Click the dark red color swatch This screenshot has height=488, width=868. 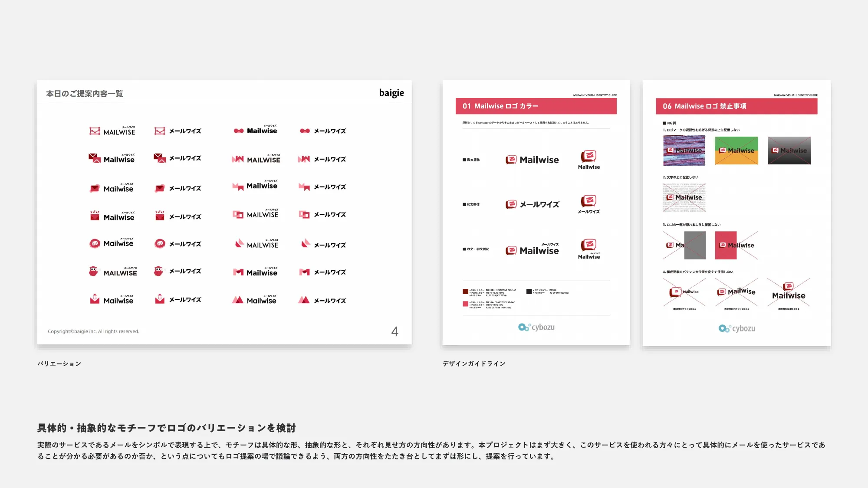coord(465,291)
